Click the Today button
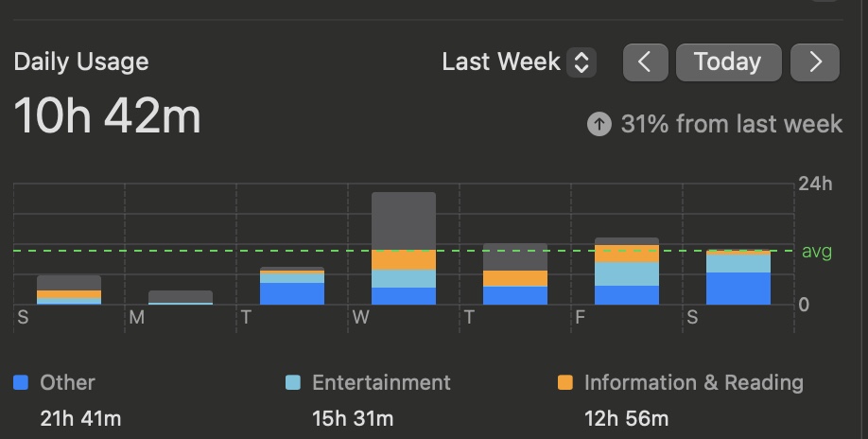This screenshot has height=439, width=868. click(728, 62)
